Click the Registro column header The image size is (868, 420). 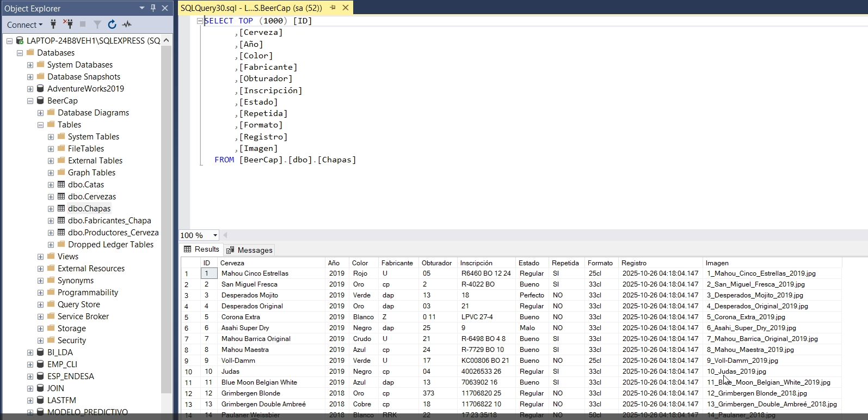661,263
